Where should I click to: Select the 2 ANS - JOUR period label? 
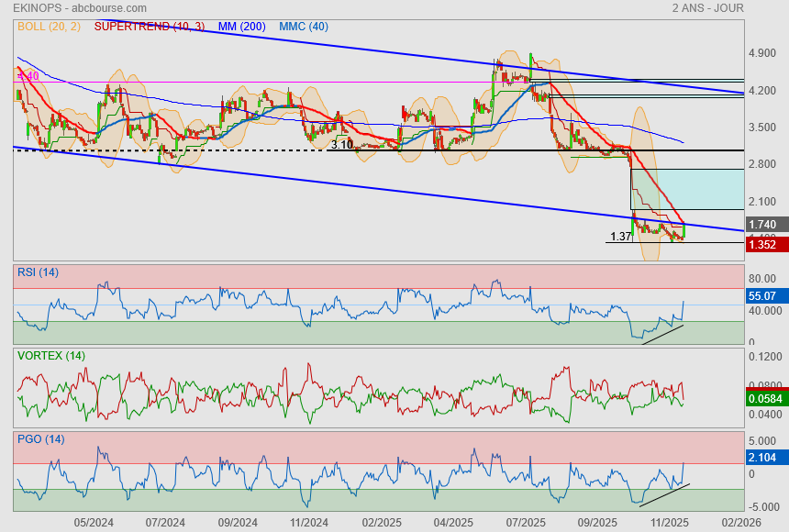pos(707,8)
